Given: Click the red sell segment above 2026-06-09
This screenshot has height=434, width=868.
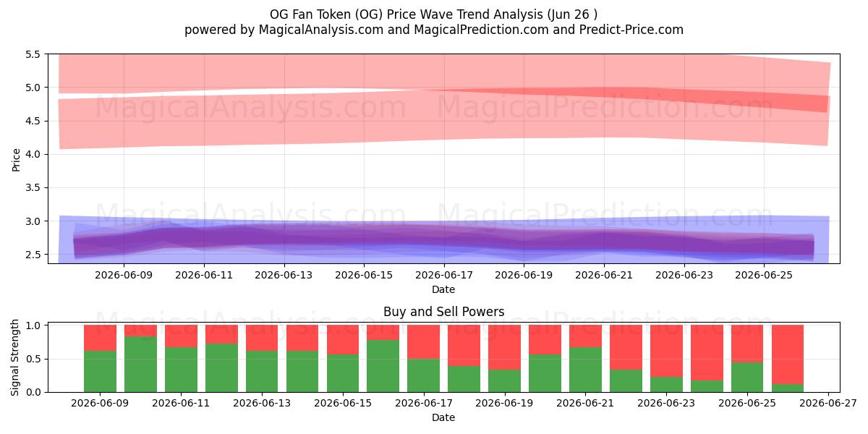Looking at the screenshot, I should coord(100,338).
